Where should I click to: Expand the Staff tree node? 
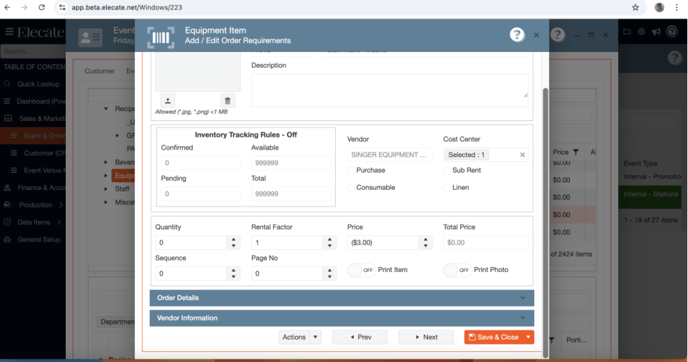pyautogui.click(x=106, y=189)
